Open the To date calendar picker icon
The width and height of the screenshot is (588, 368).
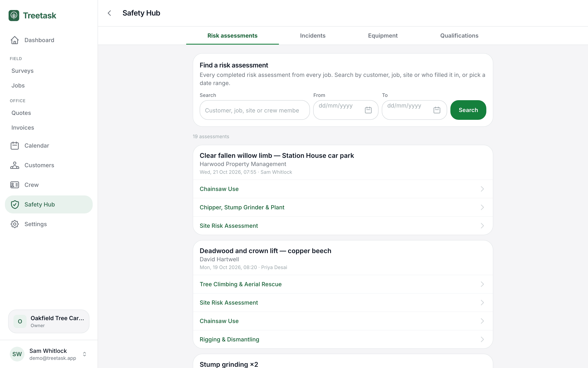coord(437,110)
